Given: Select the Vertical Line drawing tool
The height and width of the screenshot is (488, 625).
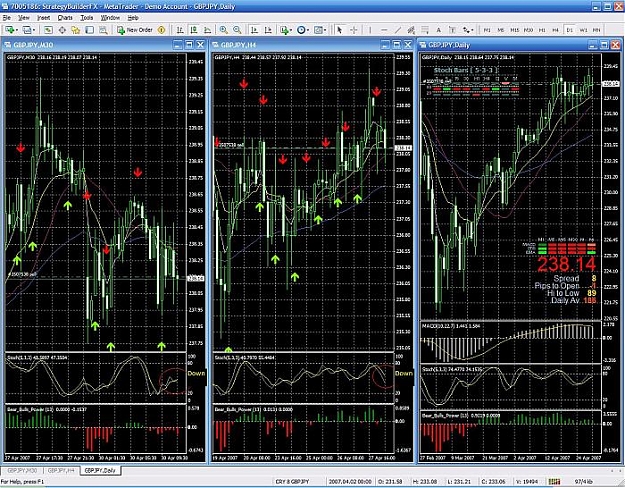Looking at the screenshot, I should coord(370,30).
